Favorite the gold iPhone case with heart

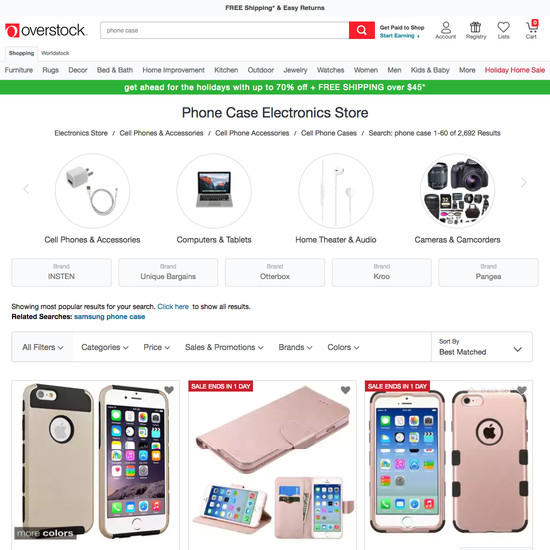(x=169, y=390)
